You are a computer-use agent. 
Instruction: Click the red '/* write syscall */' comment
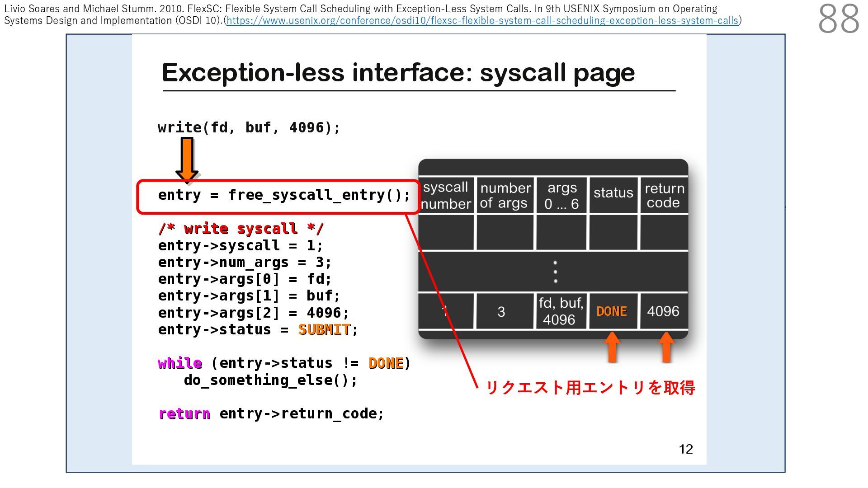tap(241, 229)
